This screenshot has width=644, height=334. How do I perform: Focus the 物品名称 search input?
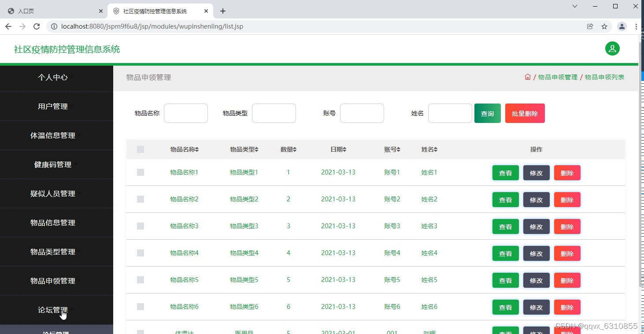click(186, 113)
